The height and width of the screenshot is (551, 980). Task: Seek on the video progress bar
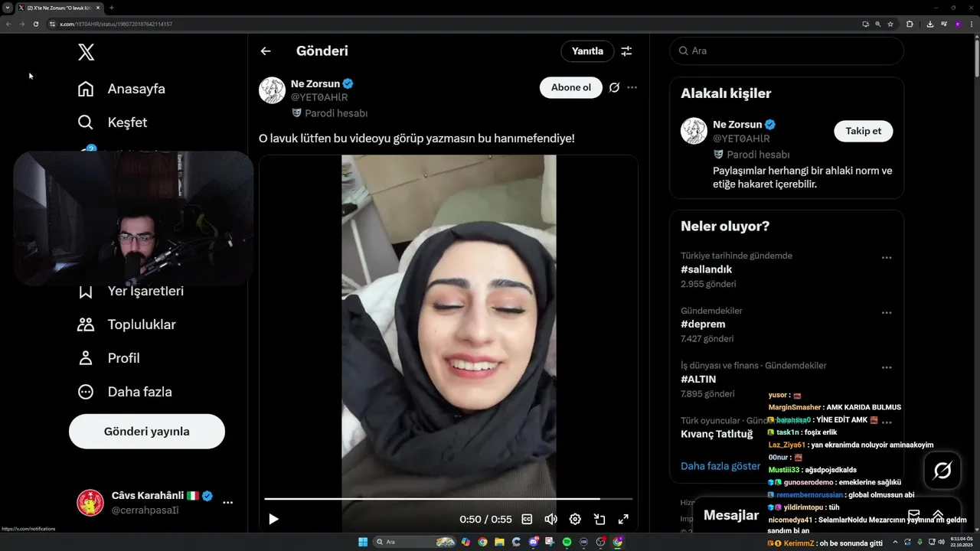coord(449,499)
